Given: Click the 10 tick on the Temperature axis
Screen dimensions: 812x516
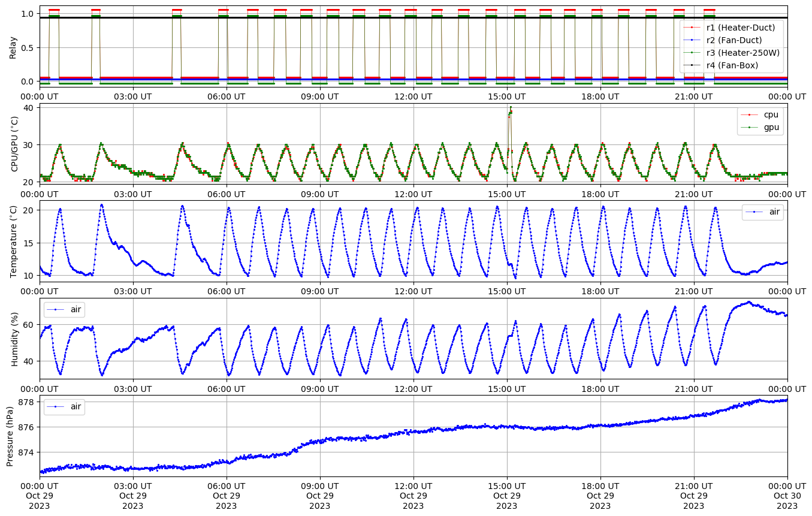Looking at the screenshot, I should pyautogui.click(x=30, y=276).
